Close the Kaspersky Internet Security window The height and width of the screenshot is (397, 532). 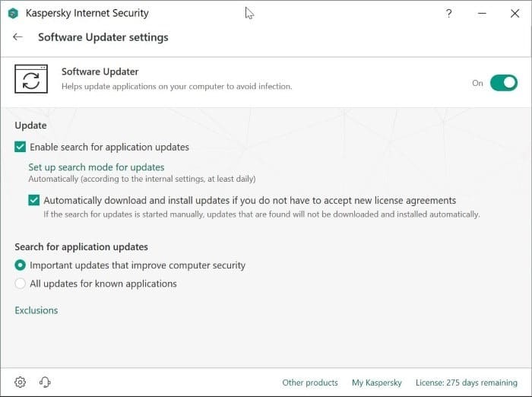pyautogui.click(x=515, y=14)
